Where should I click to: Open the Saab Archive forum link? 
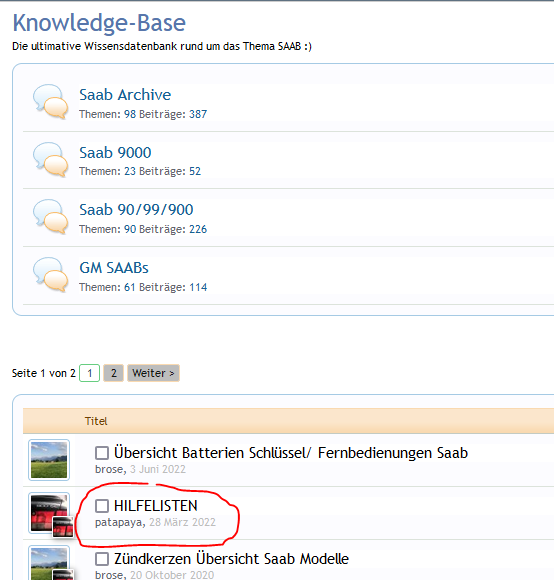pos(125,95)
